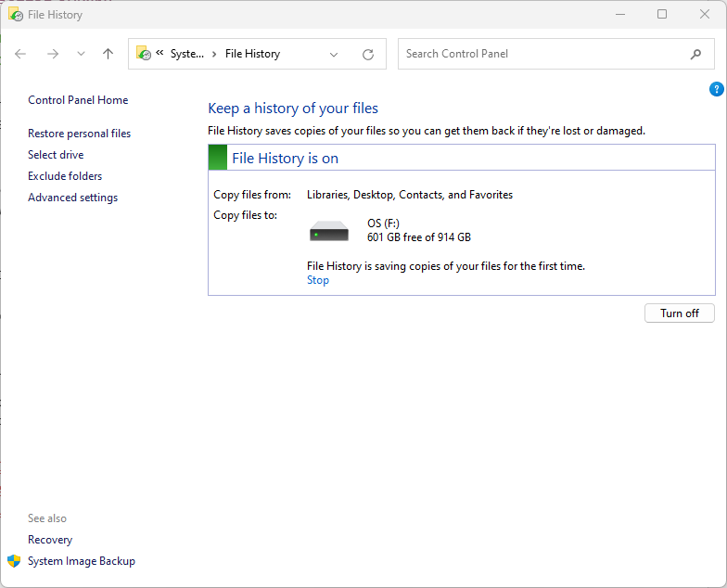Click the magnifier search icon
The height and width of the screenshot is (588, 727).
tap(695, 54)
